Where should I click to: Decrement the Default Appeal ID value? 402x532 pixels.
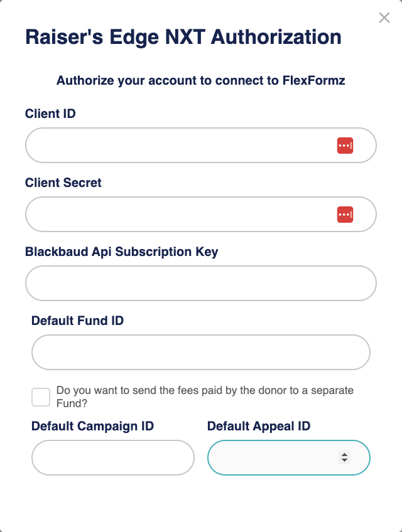coord(344,460)
